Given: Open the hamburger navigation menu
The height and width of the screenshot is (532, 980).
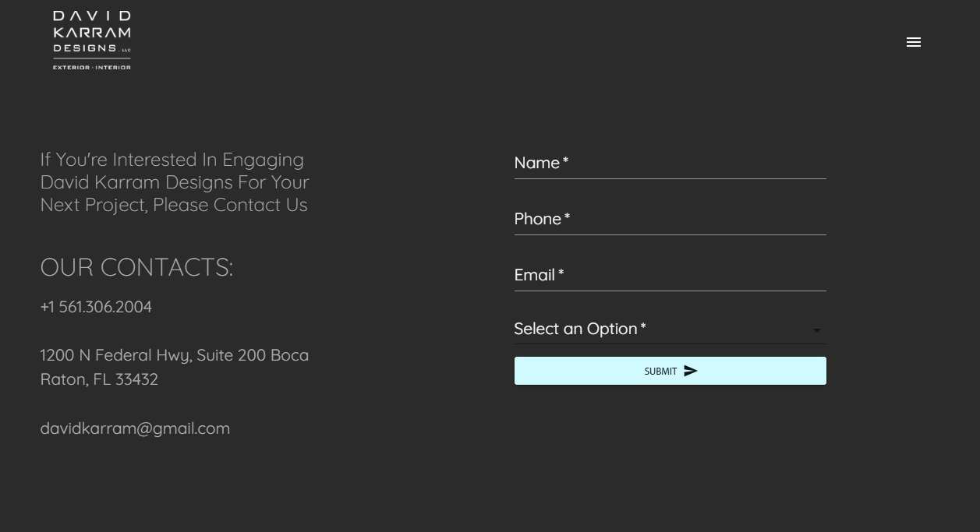Looking at the screenshot, I should [x=914, y=42].
